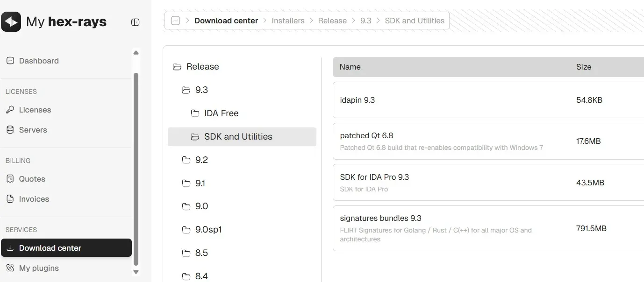Toggle the sidebar collapse icon
This screenshot has height=282, width=644.
136,22
